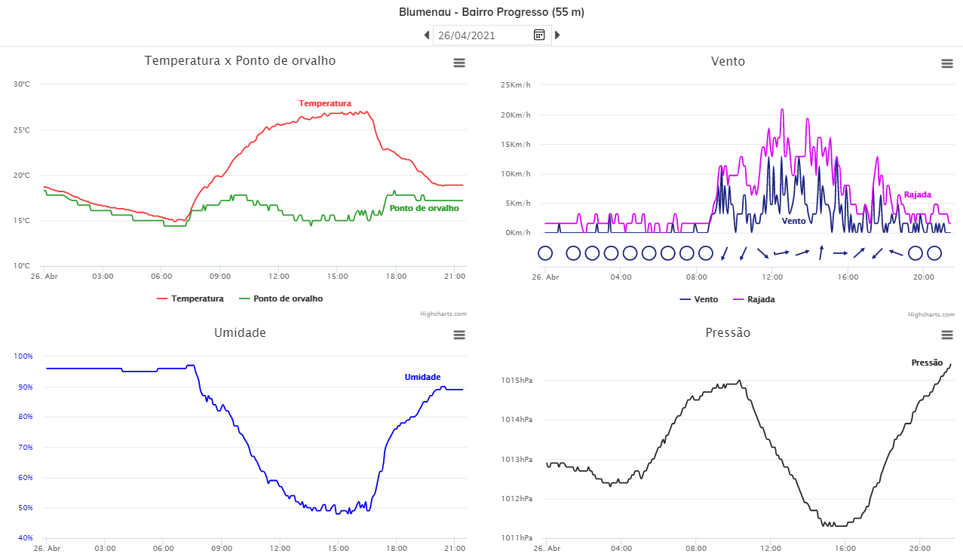This screenshot has width=963, height=560.
Task: Open the Umidade chart context menu
Action: tap(459, 335)
